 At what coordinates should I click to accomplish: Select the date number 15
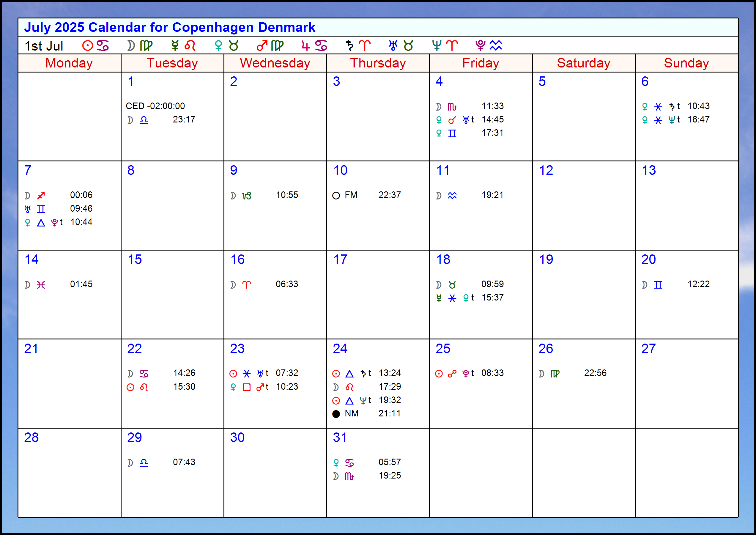[134, 259]
